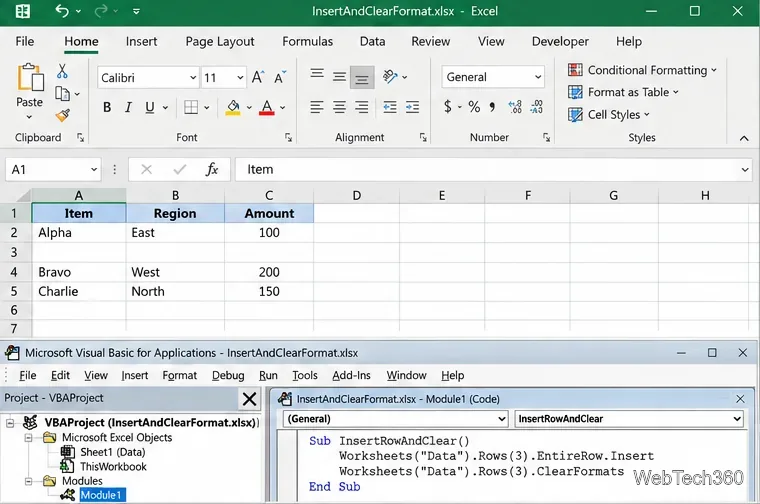Toggle Bottom Align vertical alignment

362,78
